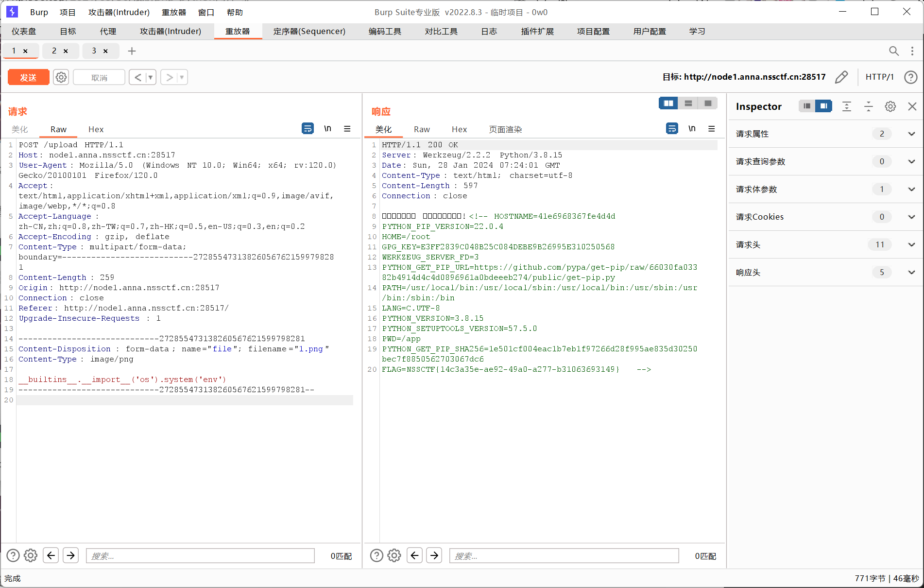Toggle response non-printable characters \n
This screenshot has width=924, height=588.
pos(692,128)
